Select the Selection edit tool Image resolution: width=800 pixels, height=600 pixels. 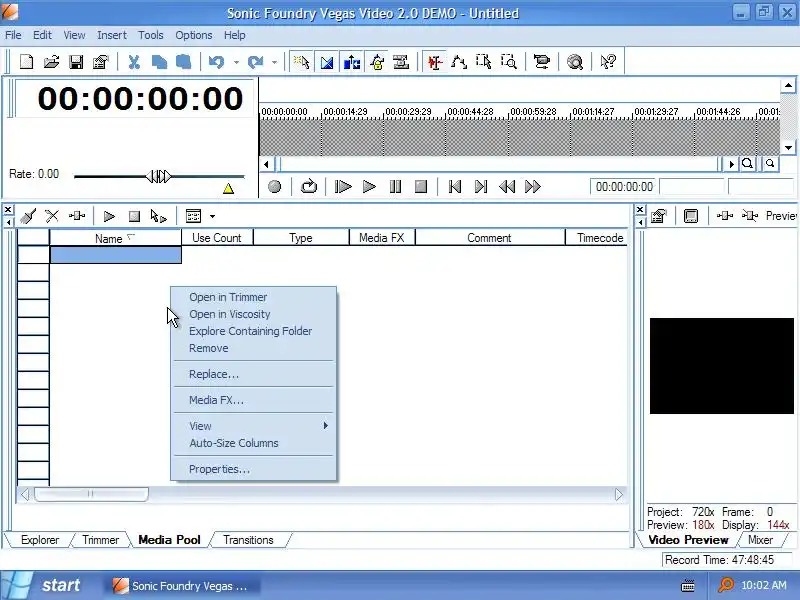pos(484,62)
